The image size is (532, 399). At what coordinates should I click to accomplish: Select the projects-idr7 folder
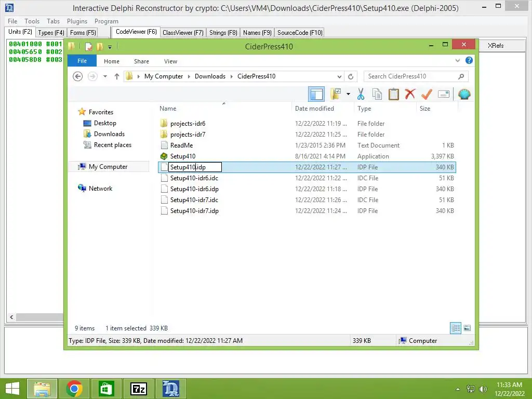tap(188, 135)
